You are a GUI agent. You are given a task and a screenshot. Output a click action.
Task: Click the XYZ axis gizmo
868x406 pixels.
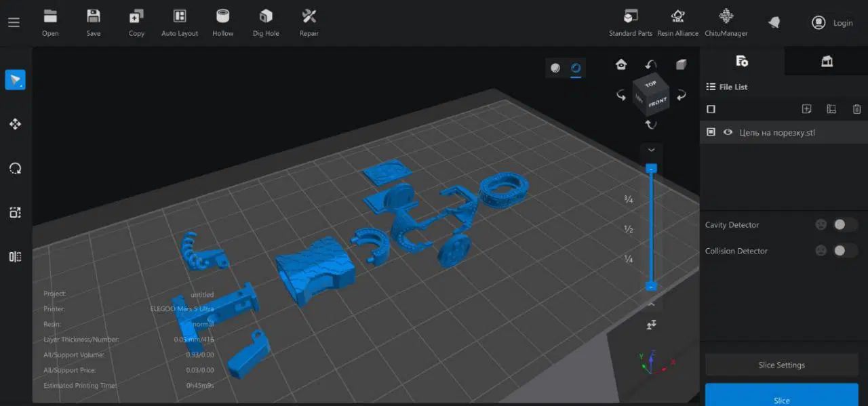656,362
